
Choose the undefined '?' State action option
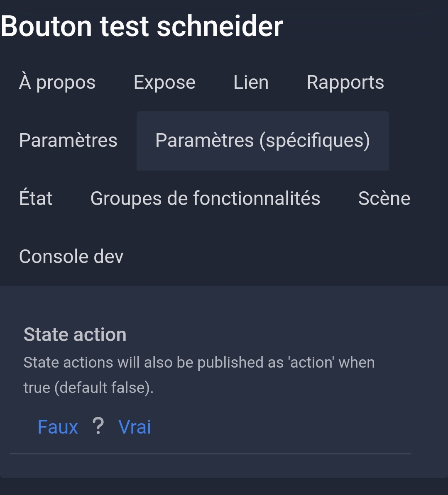tap(98, 426)
